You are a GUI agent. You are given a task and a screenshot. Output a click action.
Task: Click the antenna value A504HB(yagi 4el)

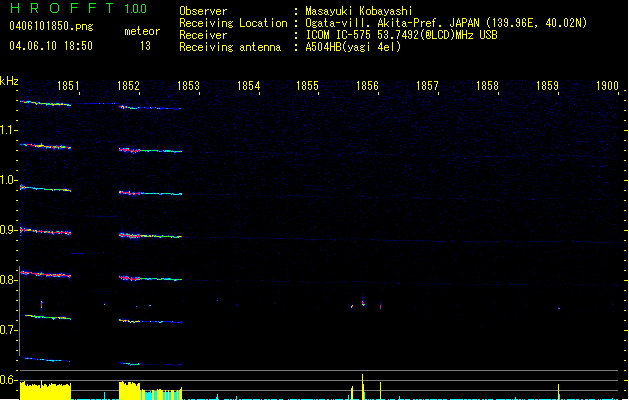click(353, 47)
